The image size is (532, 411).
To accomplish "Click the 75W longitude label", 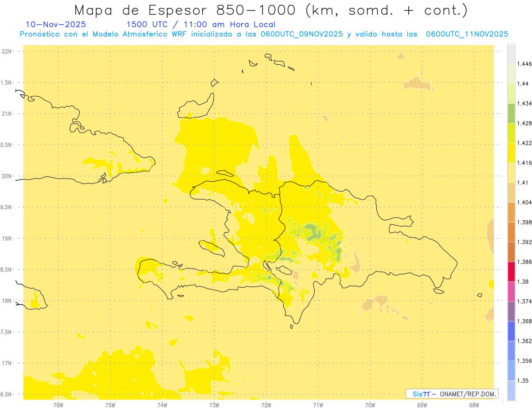I will (110, 405).
